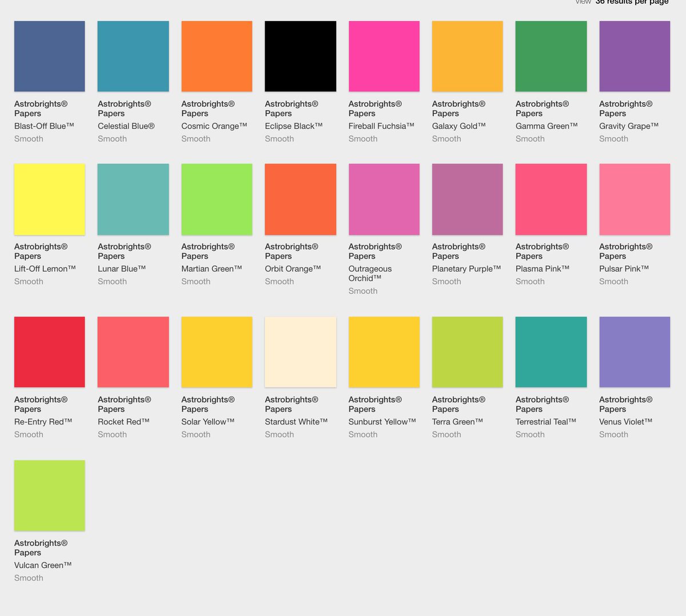
Task: Select the Blast-Off Blue color swatch
Action: pos(50,57)
